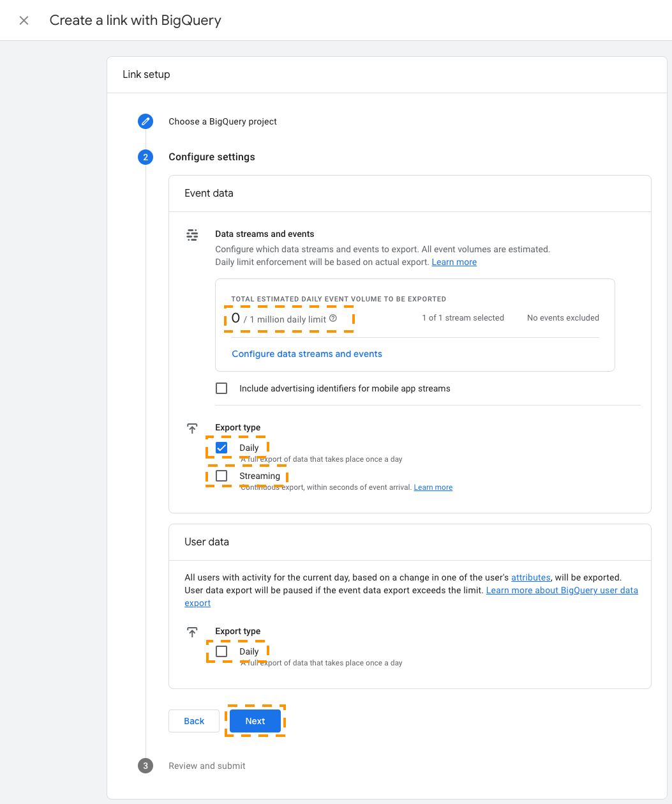Enable the Streaming export checkbox
672x804 pixels.
click(221, 476)
